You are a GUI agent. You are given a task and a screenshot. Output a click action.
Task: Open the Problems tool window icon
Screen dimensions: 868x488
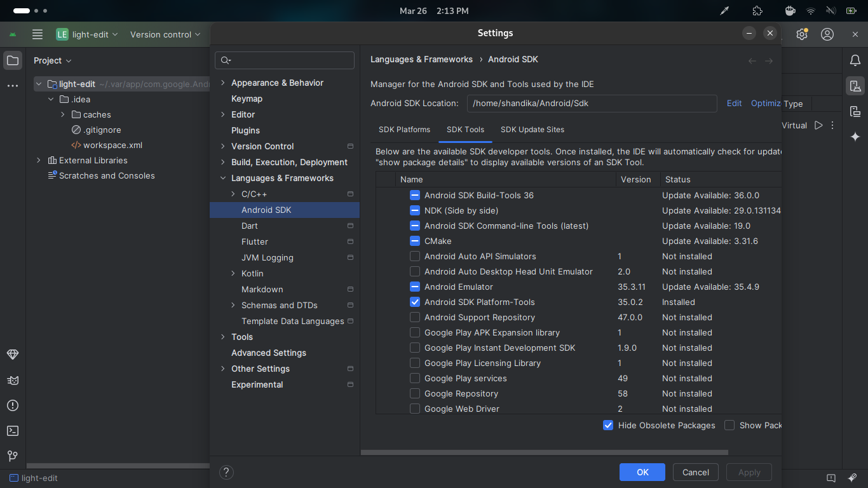[13, 405]
